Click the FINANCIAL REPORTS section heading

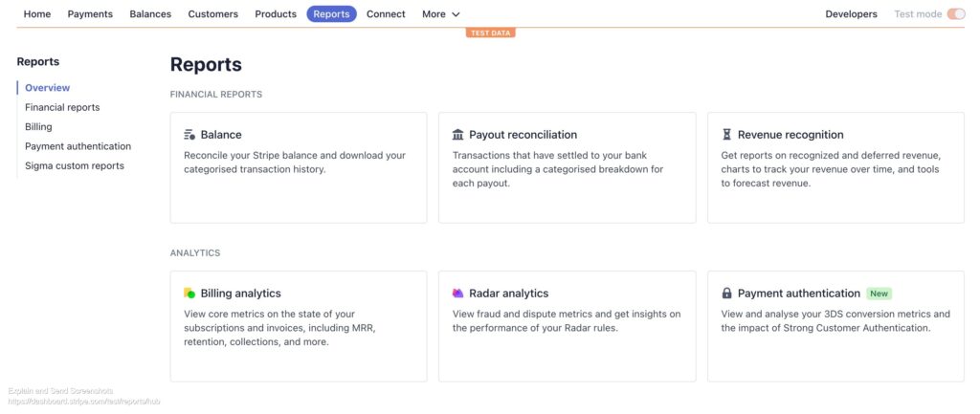click(x=216, y=95)
